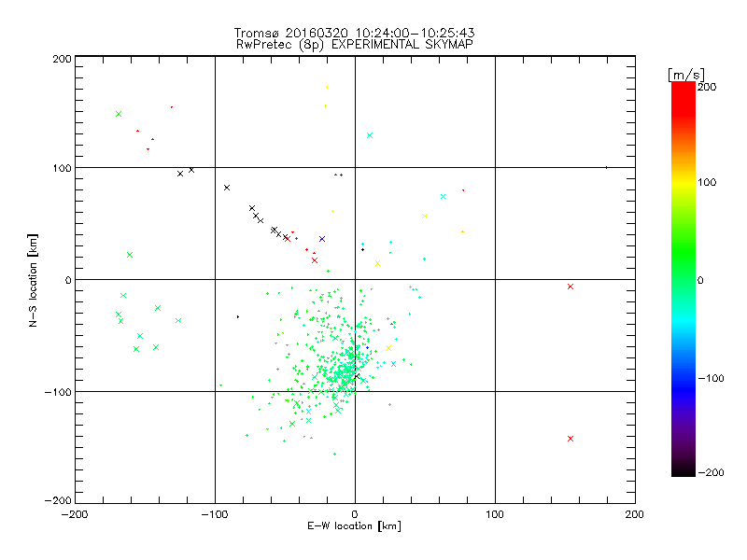This screenshot has width=747, height=560.
Task: Select the "RwPretec (8p) EXPERIMENTAL SKYMAP" subtitle
Action: 354,45
